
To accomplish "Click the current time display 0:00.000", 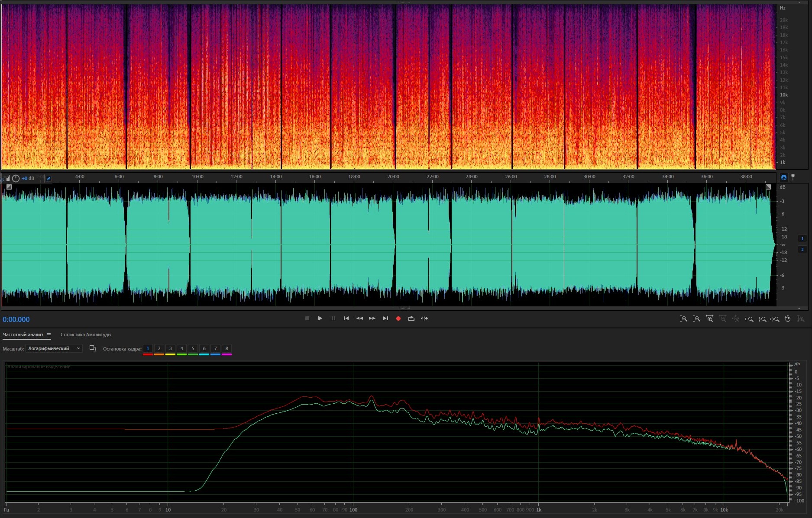I will [16, 319].
